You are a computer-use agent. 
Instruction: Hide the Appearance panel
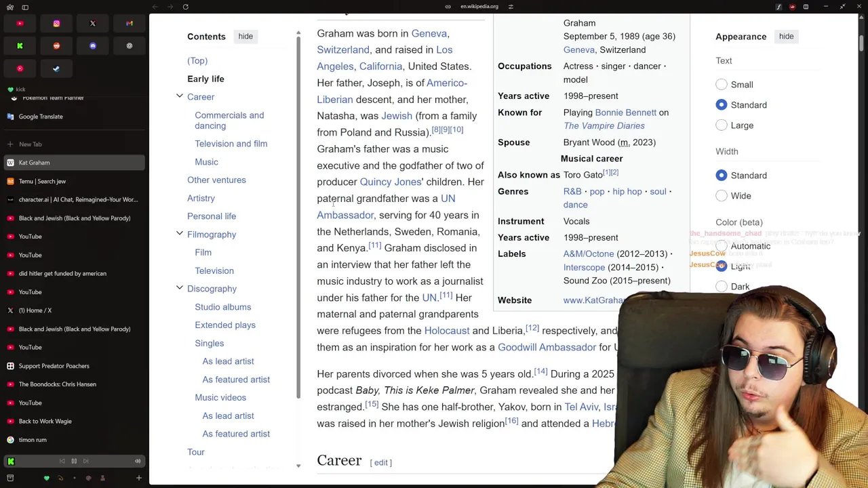tap(786, 36)
